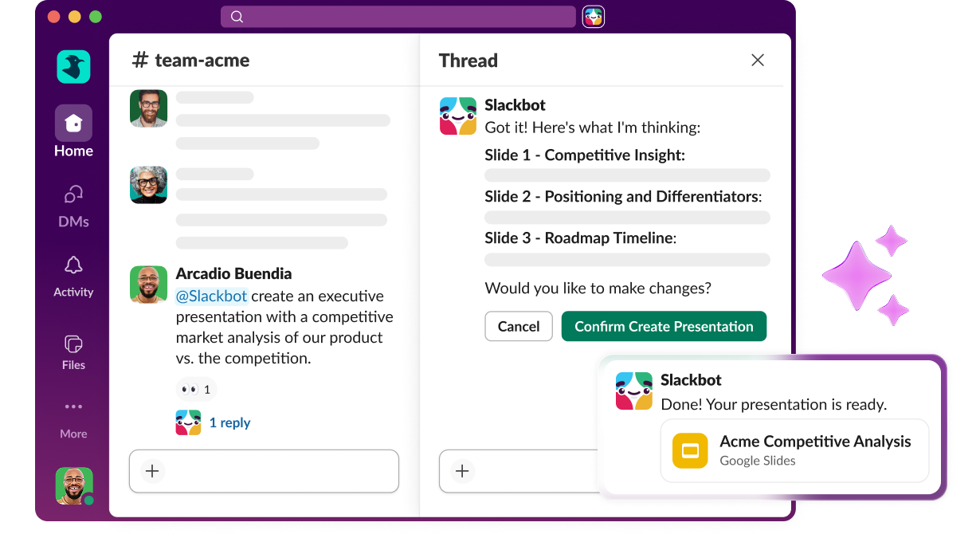980x538 pixels.
Task: Click the Cancel button in thread
Action: 519,326
